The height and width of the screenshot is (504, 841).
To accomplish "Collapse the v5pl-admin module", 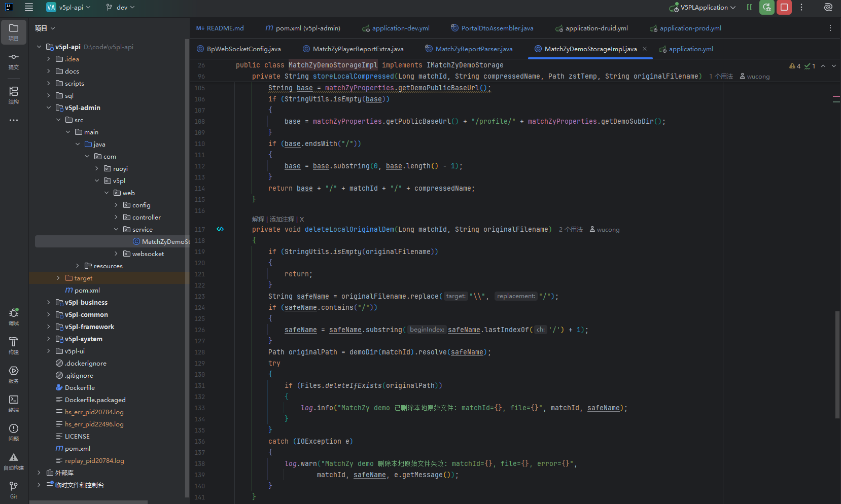I will coord(49,107).
